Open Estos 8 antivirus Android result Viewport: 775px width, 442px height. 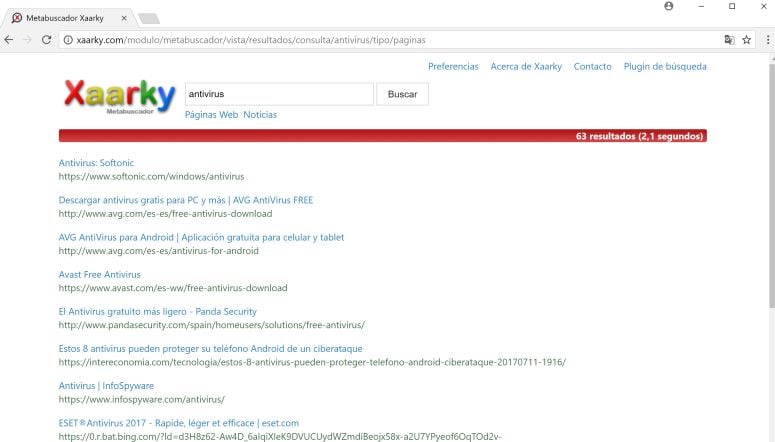(x=211, y=349)
